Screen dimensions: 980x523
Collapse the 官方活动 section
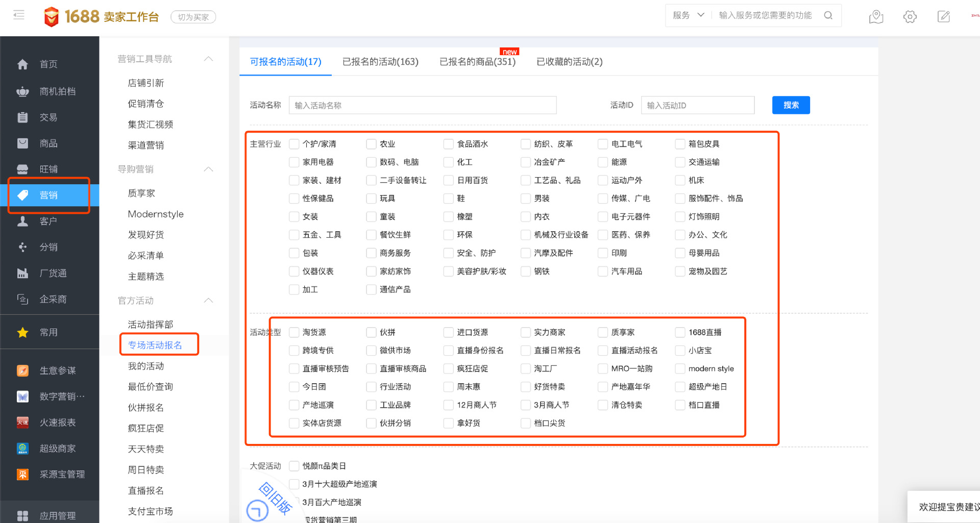208,301
